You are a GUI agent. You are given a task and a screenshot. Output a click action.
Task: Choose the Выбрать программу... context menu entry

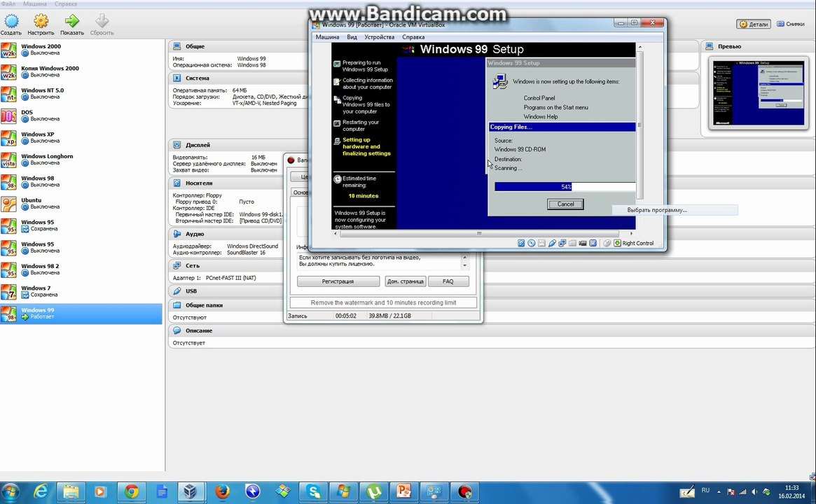click(x=675, y=210)
